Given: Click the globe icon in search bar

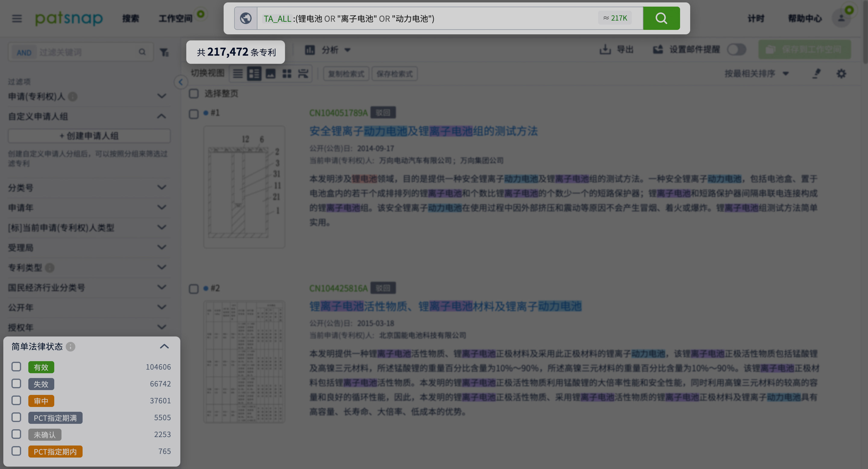Looking at the screenshot, I should pyautogui.click(x=246, y=18).
